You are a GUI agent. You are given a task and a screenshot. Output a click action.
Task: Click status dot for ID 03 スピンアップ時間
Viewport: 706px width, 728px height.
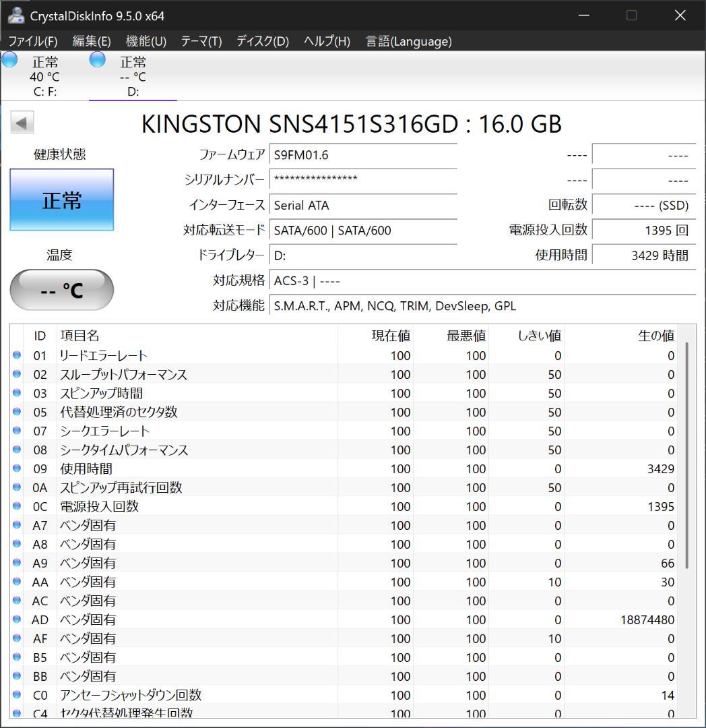17,393
